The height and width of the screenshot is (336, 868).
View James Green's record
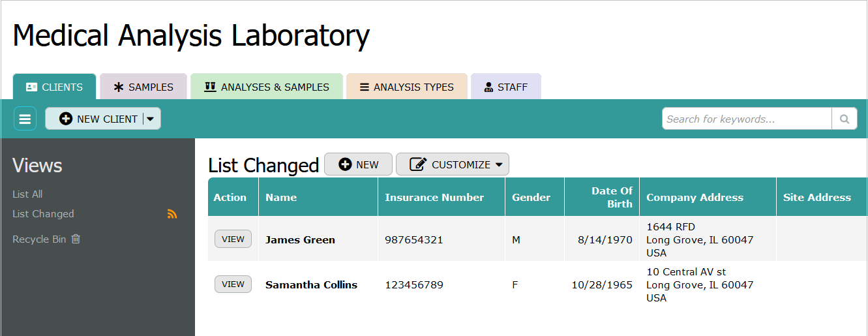click(233, 239)
